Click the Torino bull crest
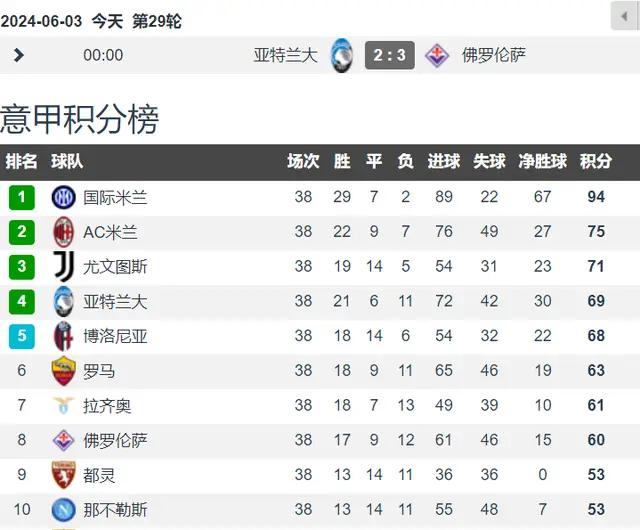The height and width of the screenshot is (530, 640). [x=63, y=475]
